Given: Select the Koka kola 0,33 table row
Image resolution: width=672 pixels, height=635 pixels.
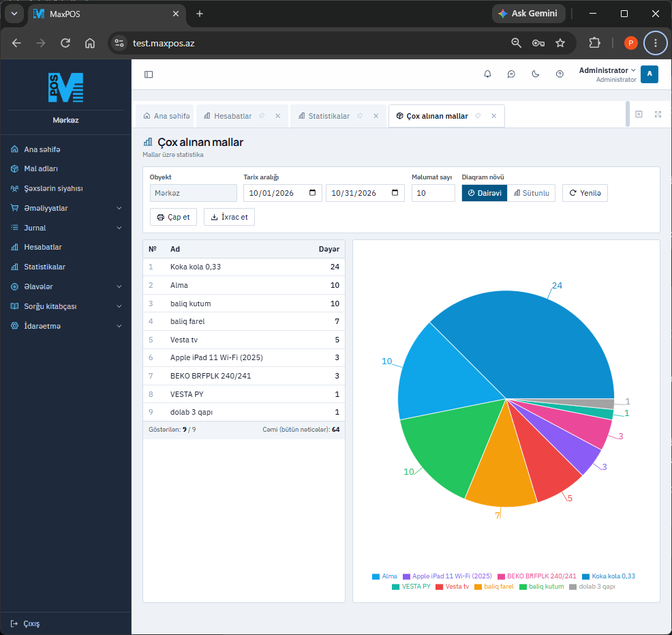Looking at the screenshot, I should tap(244, 267).
